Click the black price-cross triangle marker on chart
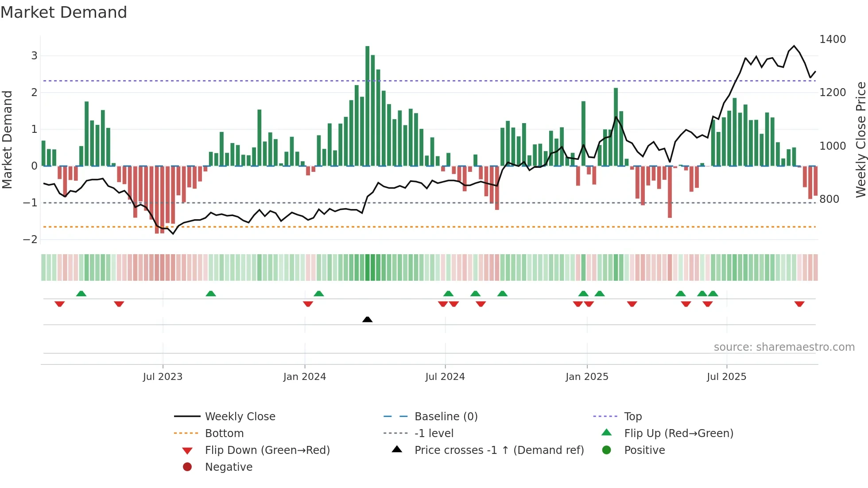Image resolution: width=868 pixels, height=488 pixels. pos(367,319)
